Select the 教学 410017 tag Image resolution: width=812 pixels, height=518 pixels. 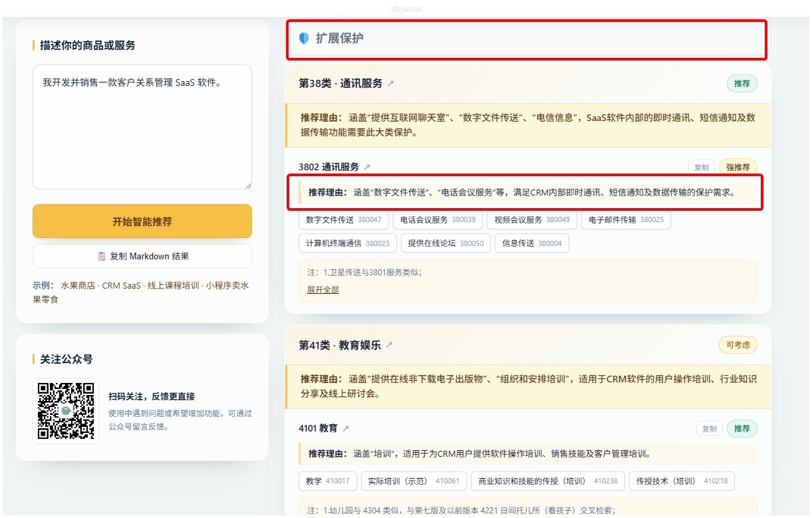pos(328,481)
